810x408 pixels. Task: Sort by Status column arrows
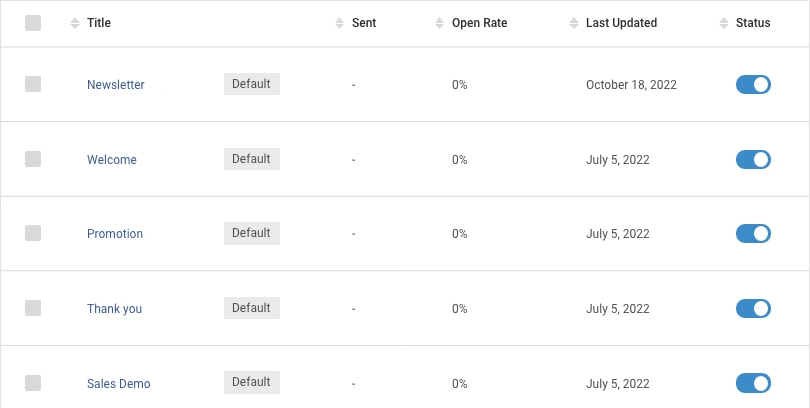(x=724, y=23)
